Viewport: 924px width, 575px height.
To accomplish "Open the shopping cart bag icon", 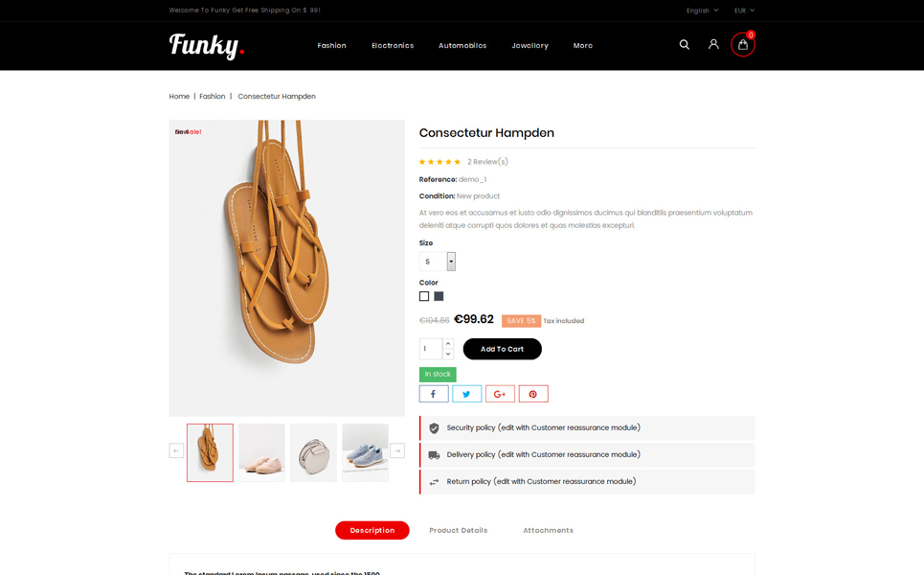I will 742,45.
